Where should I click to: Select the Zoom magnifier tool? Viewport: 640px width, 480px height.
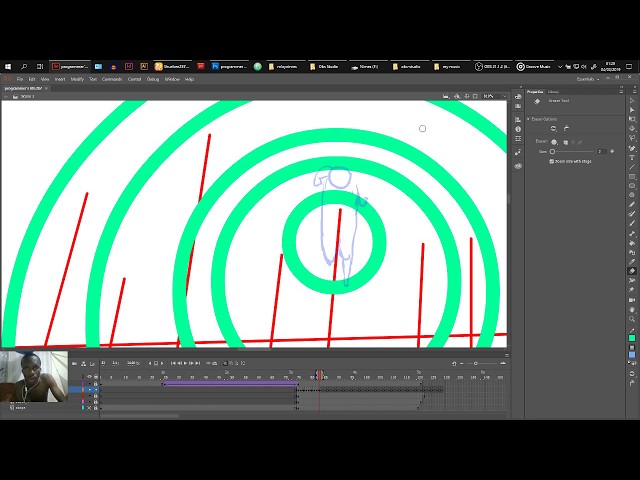pos(632,319)
